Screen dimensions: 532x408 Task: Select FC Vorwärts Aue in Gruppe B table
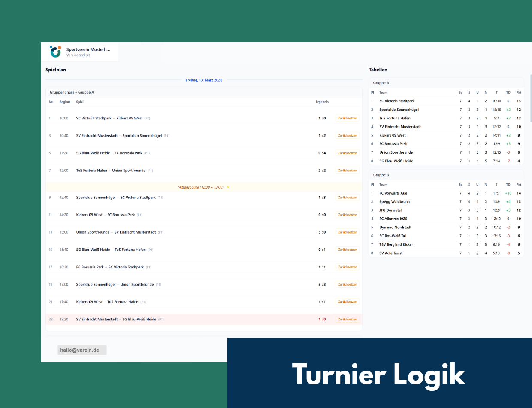tap(393, 193)
